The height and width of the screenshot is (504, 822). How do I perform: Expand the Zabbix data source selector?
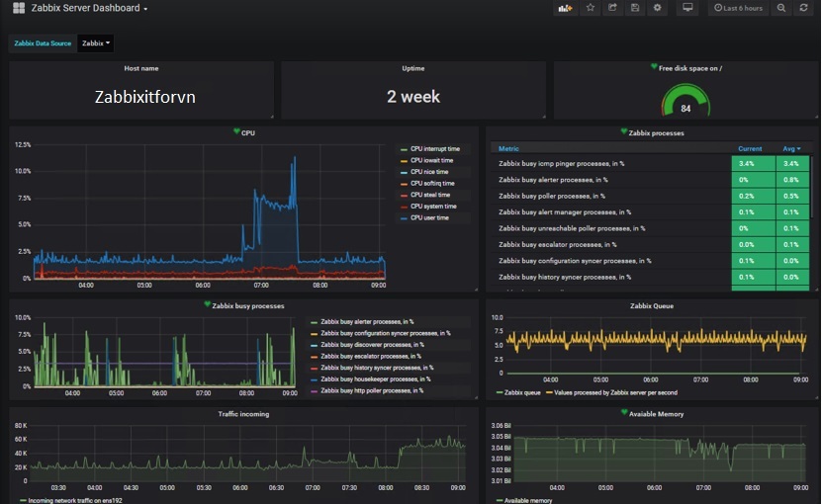[96, 43]
